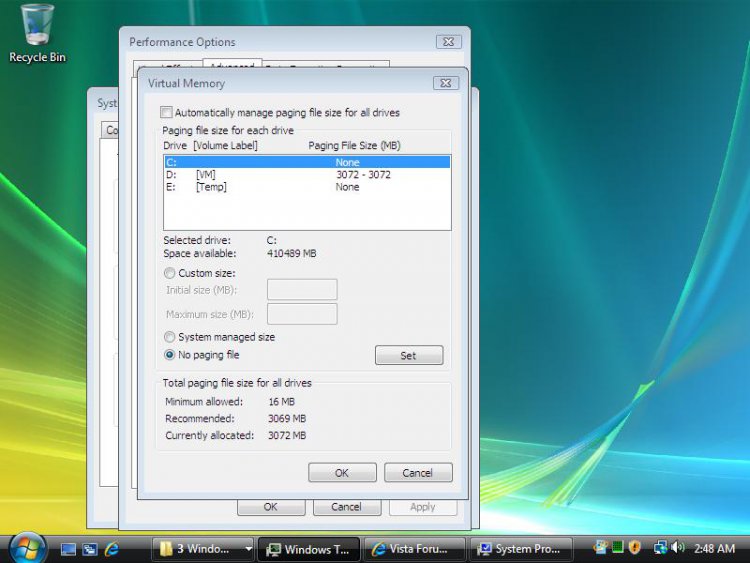
Task: Click the 3072 - 3072 paging size value
Action: (x=363, y=175)
